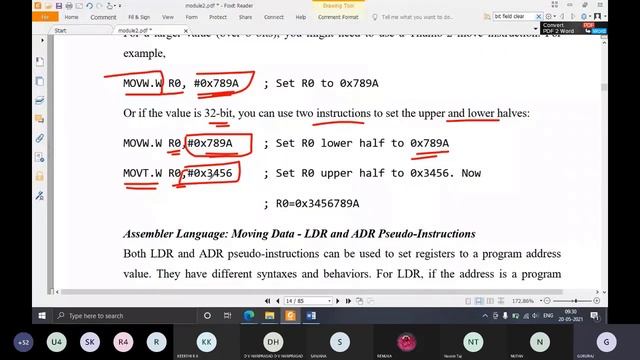Screen dimensions: 640x360
Task: Click the Convert PDF 2 Word banner
Action: [573, 28]
